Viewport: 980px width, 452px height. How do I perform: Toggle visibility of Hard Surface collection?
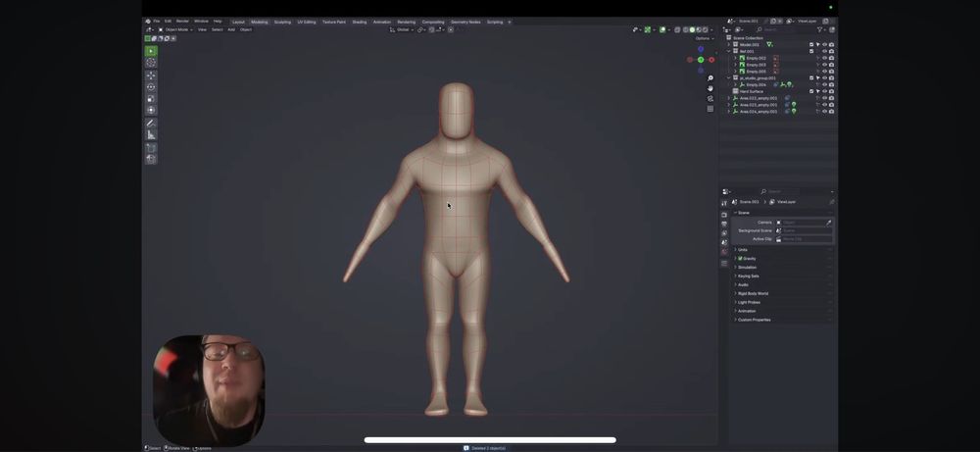pyautogui.click(x=824, y=91)
